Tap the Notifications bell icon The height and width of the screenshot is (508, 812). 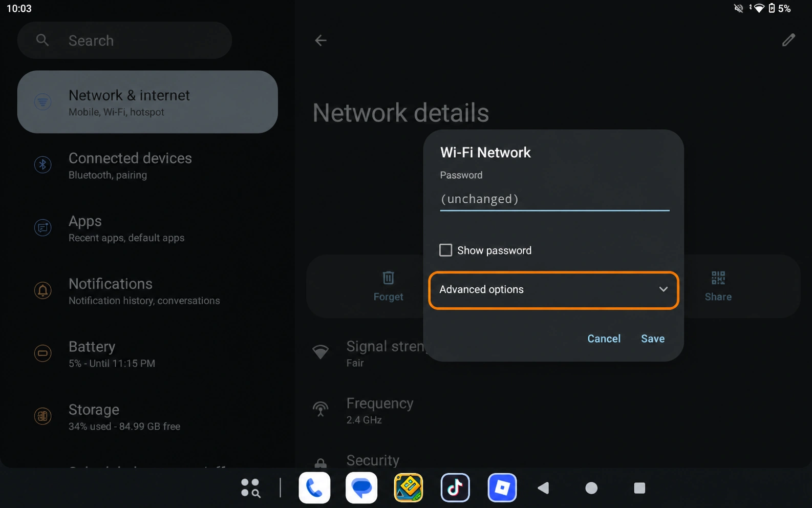[x=42, y=290]
